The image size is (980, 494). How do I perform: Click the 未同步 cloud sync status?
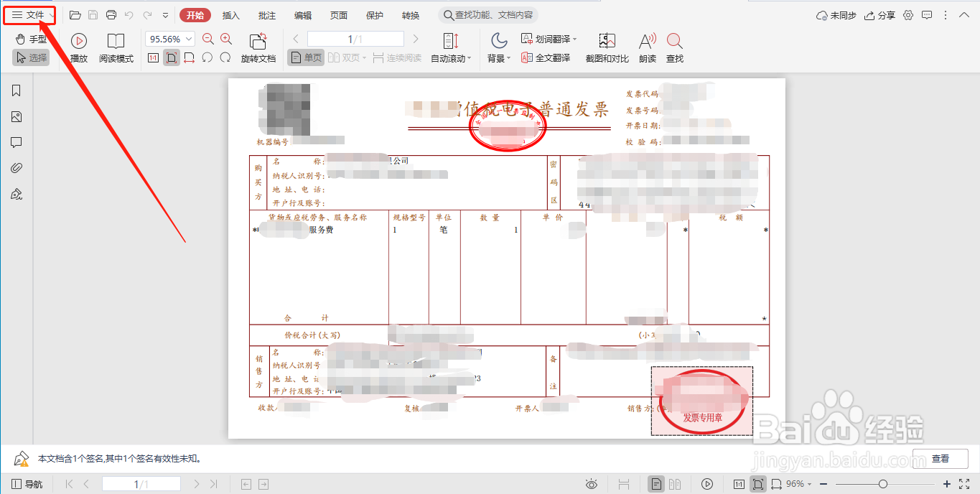point(836,15)
